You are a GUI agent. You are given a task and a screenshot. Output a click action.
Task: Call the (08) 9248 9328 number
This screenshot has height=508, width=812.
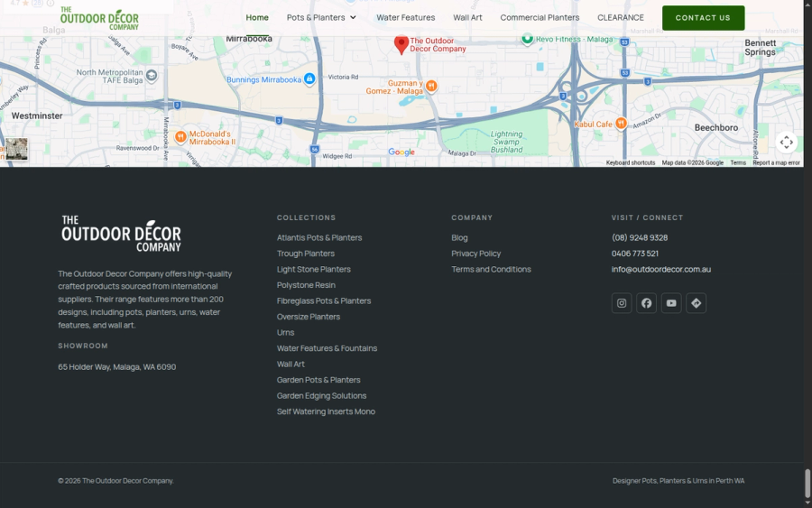640,237
